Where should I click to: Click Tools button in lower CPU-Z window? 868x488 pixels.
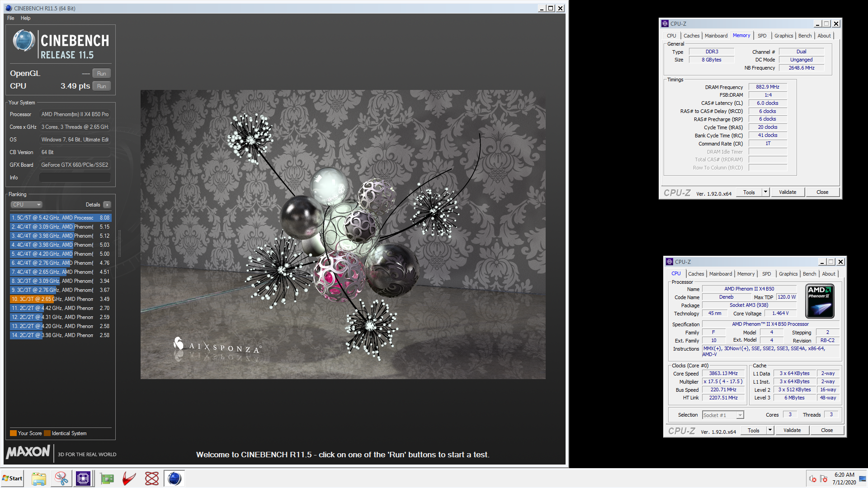[x=754, y=430]
